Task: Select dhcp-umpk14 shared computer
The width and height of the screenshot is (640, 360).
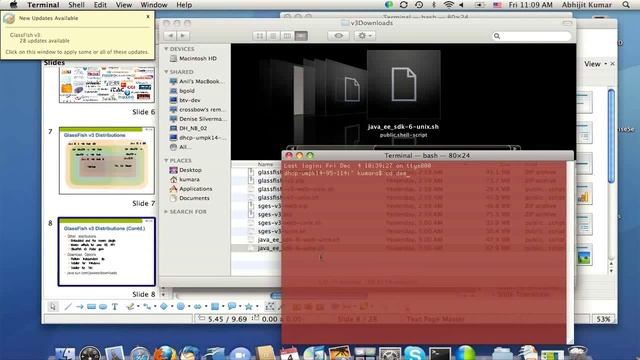Action: pyautogui.click(x=197, y=138)
